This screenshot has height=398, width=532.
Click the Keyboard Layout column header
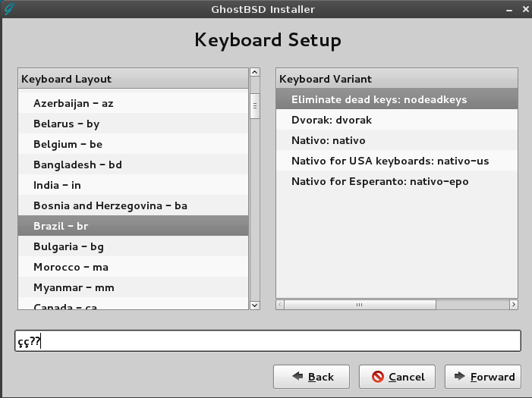[134, 79]
